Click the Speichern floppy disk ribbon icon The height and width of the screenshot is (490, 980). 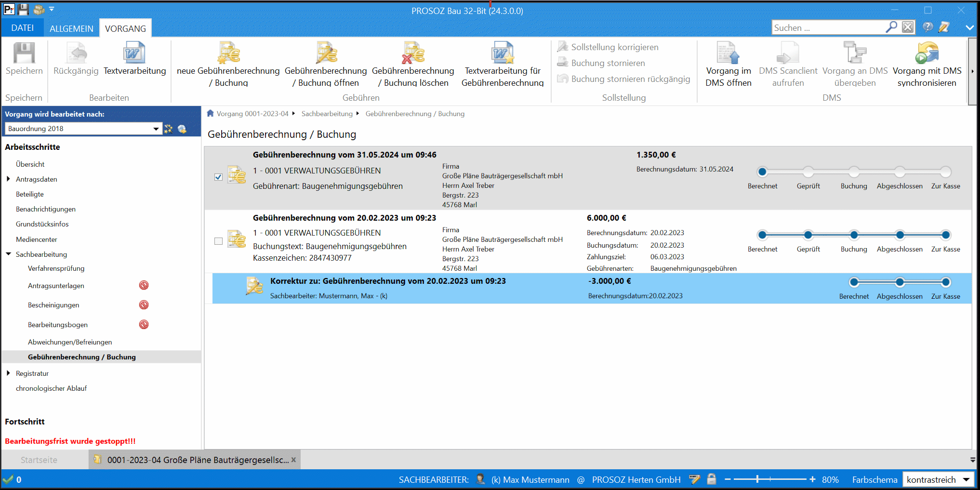click(x=24, y=53)
